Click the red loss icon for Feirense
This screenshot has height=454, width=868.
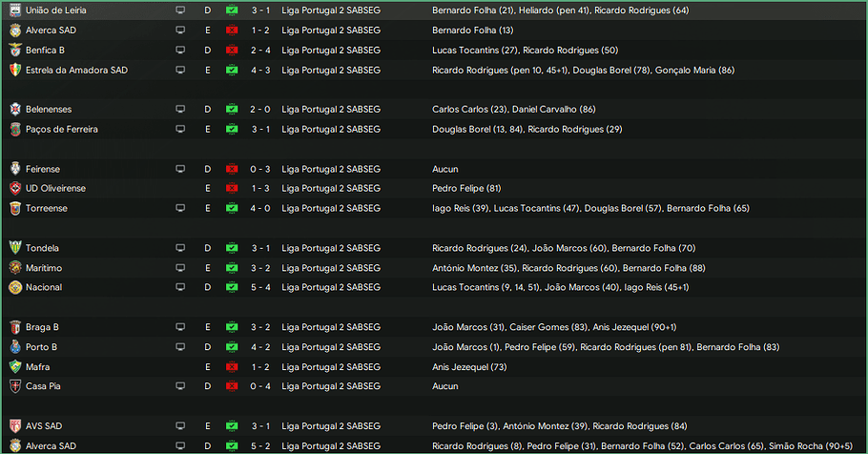(x=232, y=169)
